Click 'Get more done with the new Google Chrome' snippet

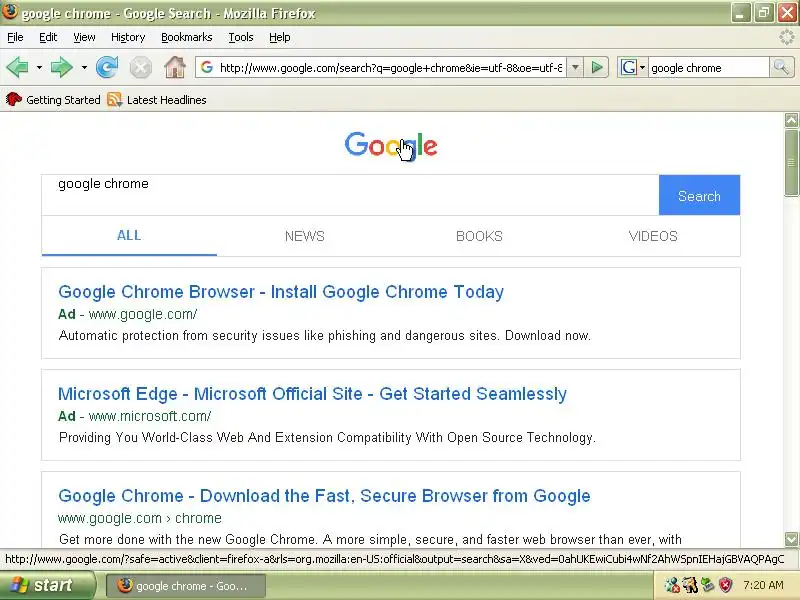pos(370,540)
